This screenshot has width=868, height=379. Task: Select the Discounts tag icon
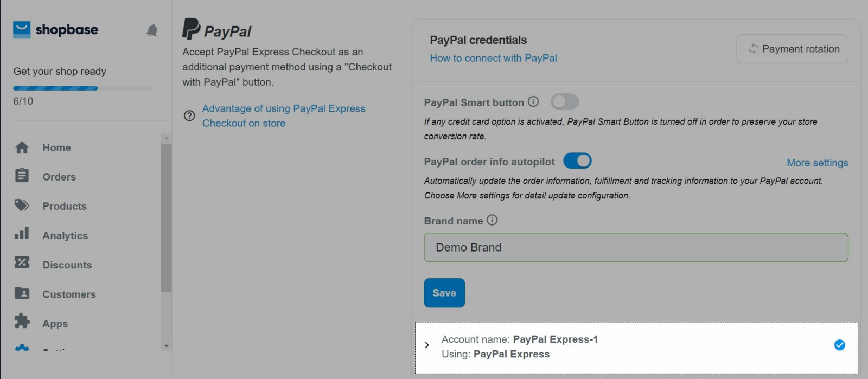[22, 264]
